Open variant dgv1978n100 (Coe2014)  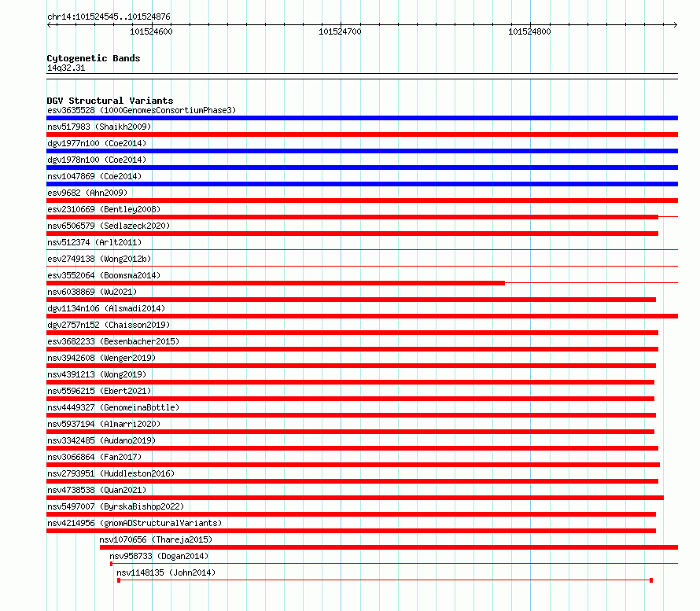click(x=97, y=160)
